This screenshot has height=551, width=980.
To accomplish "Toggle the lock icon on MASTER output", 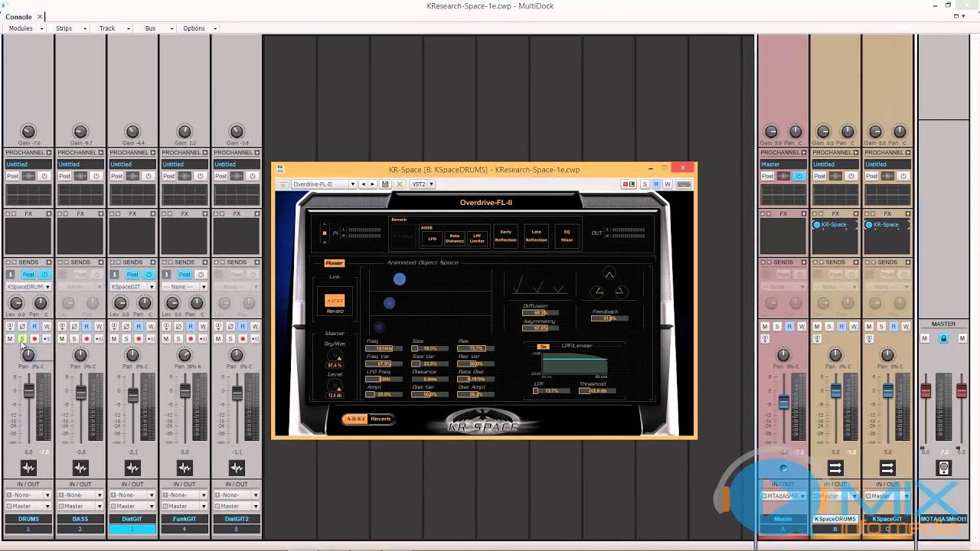I will 944,338.
